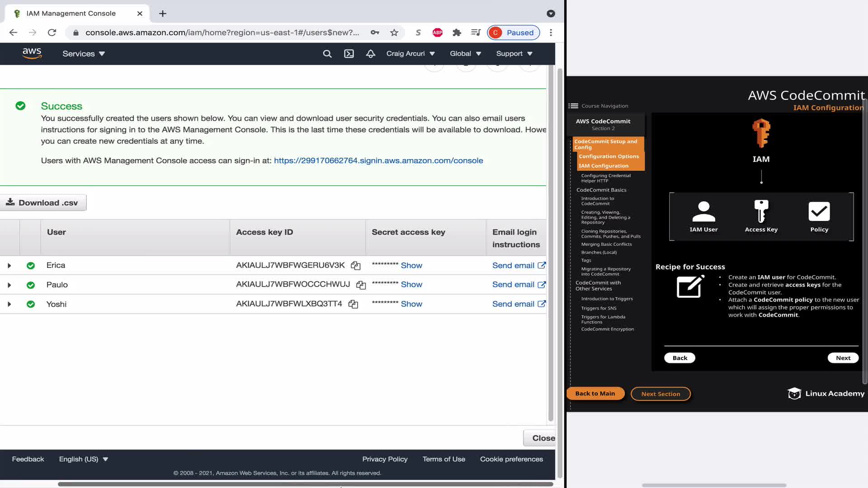Viewport: 868px width, 488px height.
Task: Select IAM Configuration in course navigation
Action: (604, 166)
